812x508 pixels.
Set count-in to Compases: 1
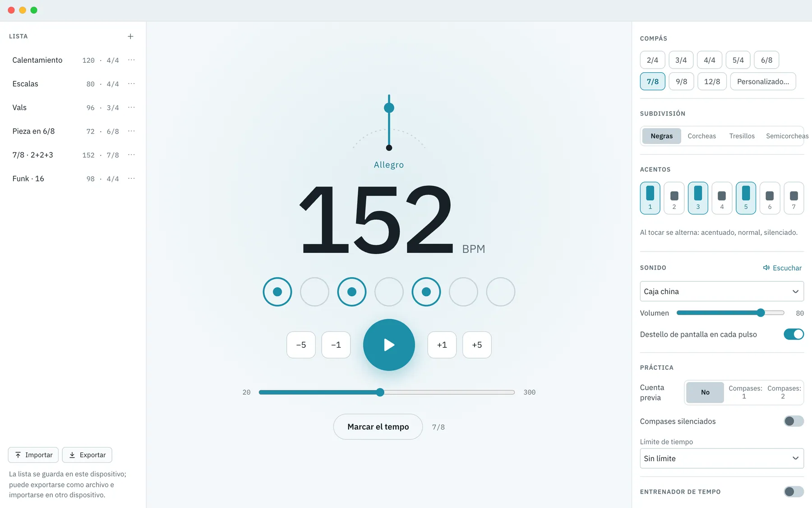coord(745,392)
